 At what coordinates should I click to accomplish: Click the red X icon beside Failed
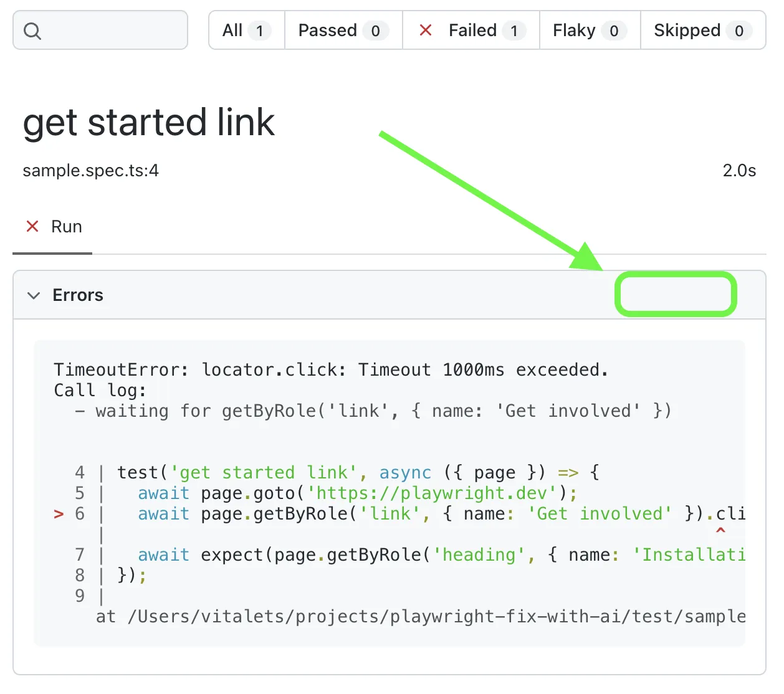point(426,30)
